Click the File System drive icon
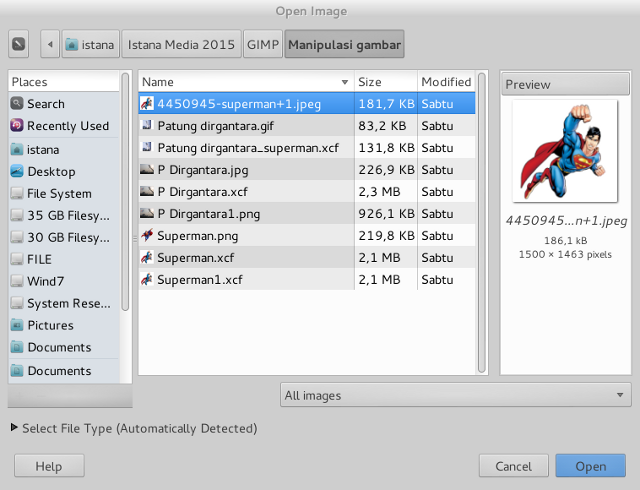The width and height of the screenshot is (640, 490). pyautogui.click(x=17, y=193)
